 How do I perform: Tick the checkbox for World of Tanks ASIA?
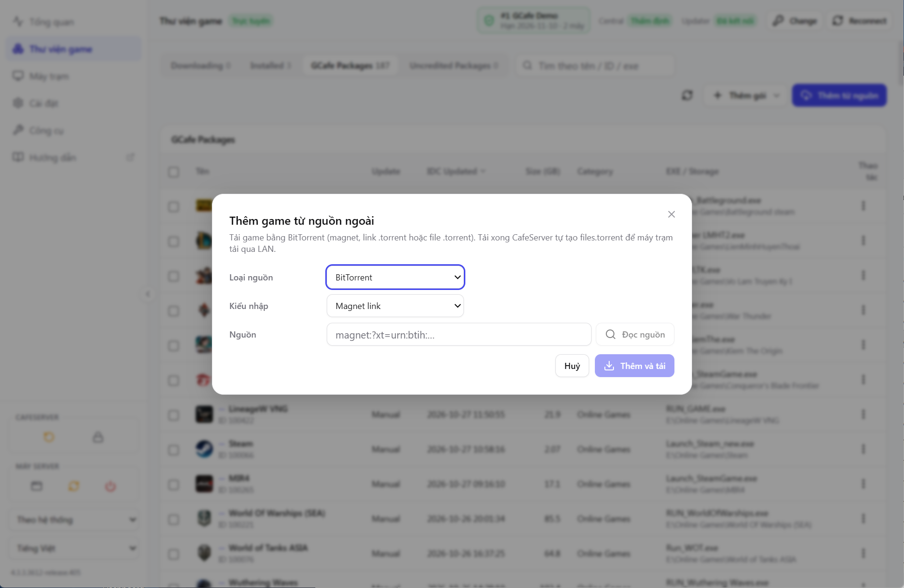click(x=174, y=554)
